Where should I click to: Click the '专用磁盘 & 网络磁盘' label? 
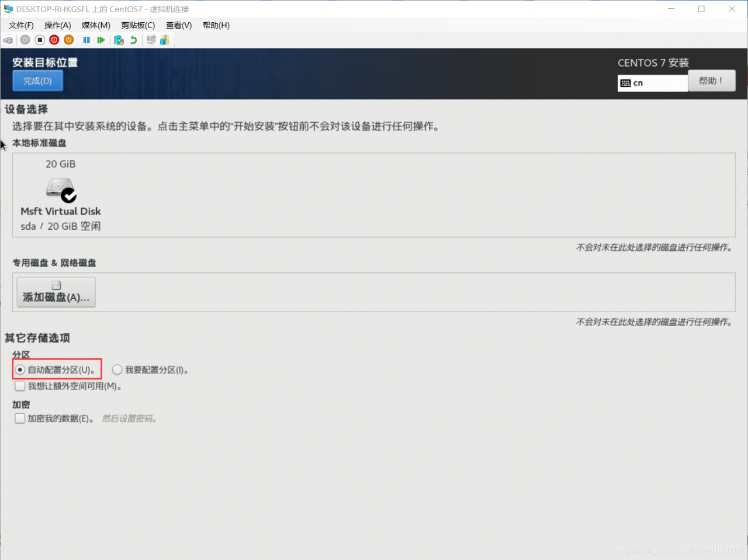coord(54,263)
